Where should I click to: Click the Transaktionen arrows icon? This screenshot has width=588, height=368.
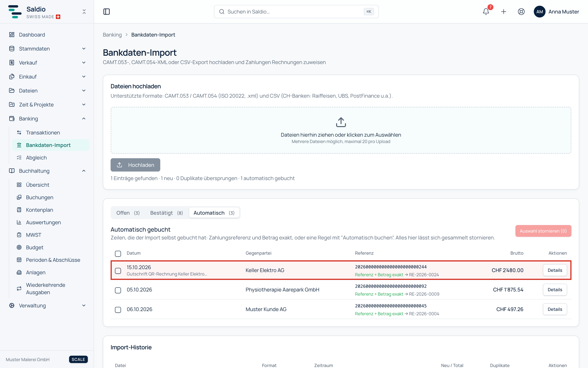pos(19,132)
